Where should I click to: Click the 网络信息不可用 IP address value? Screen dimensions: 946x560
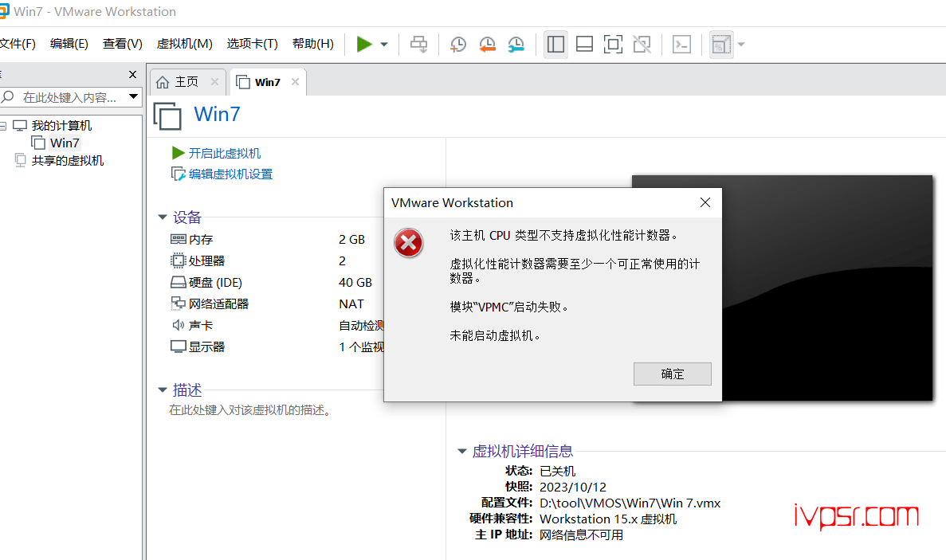[581, 535]
